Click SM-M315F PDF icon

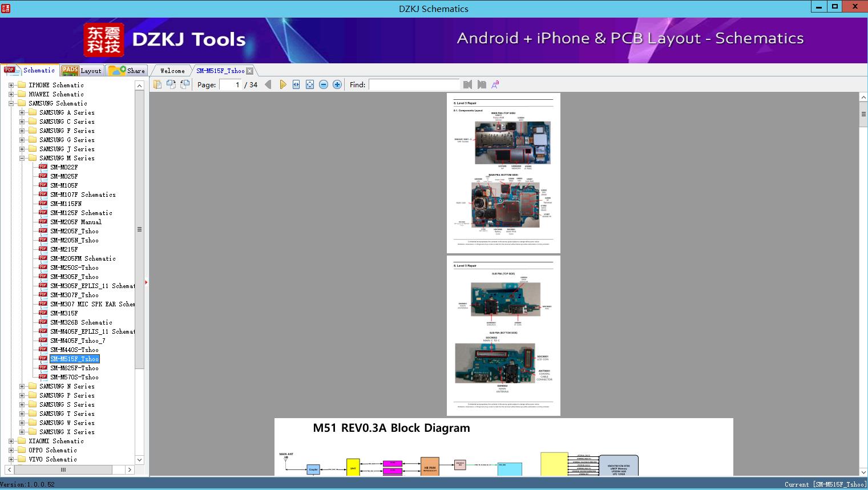43,313
